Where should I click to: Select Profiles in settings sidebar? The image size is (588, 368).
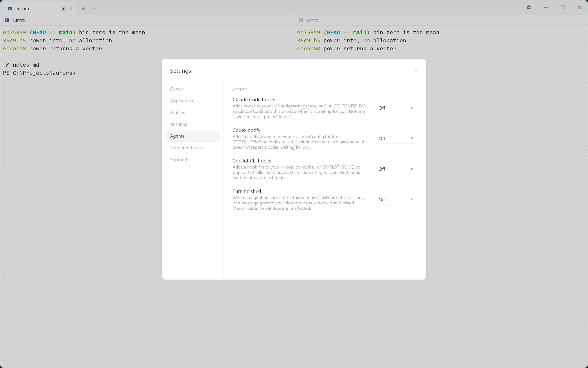point(193,112)
